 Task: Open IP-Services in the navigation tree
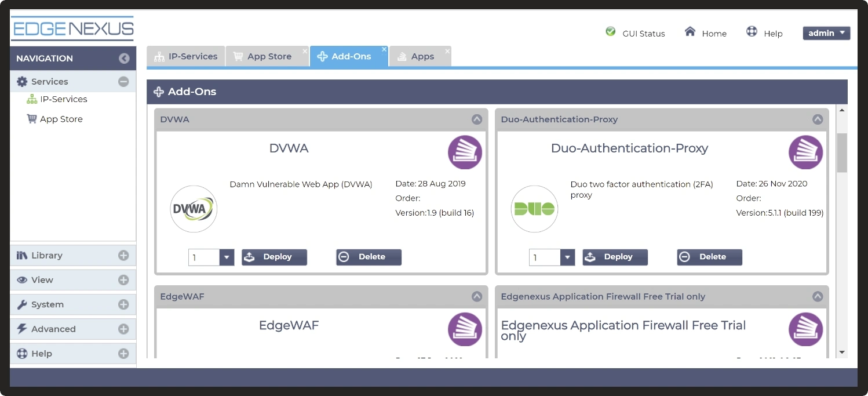coord(64,99)
